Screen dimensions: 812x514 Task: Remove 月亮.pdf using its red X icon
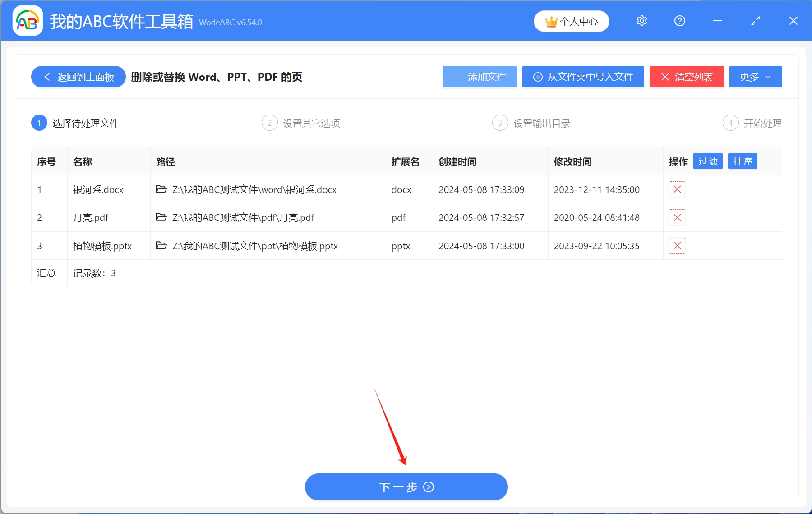[x=677, y=217]
